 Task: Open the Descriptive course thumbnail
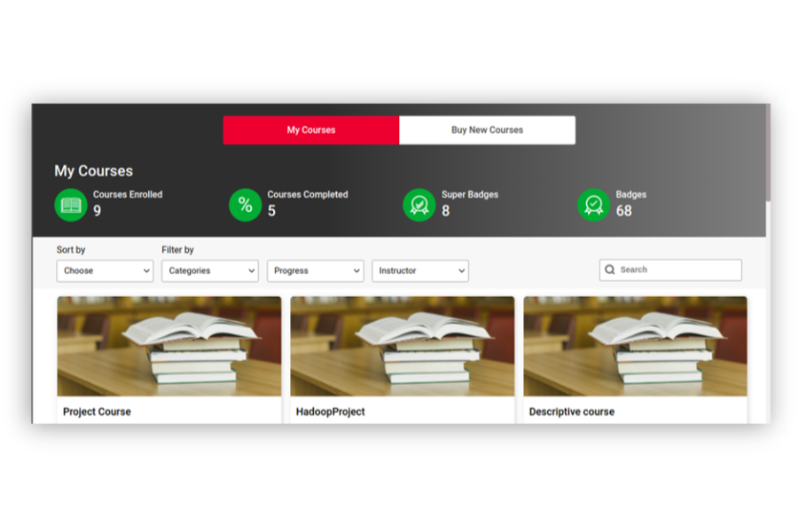tap(635, 346)
